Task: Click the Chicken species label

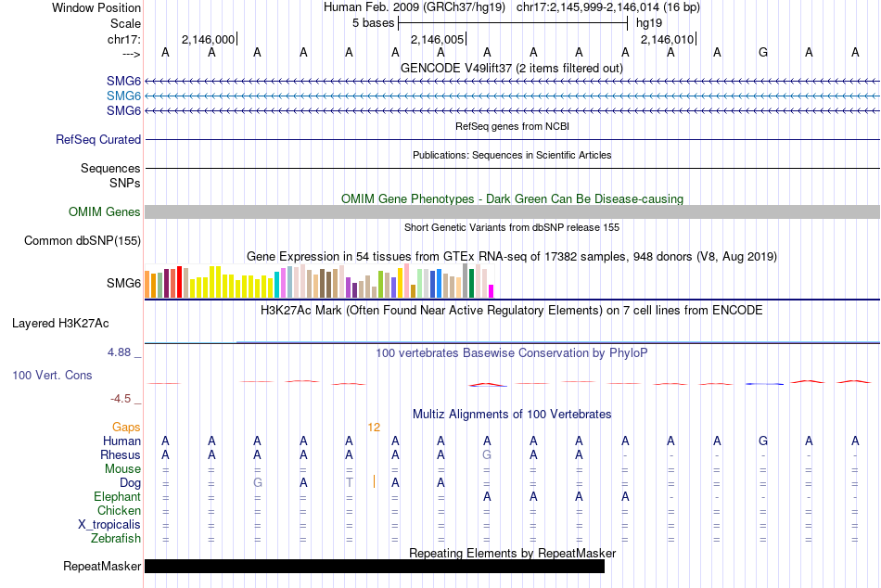Action: tap(119, 510)
